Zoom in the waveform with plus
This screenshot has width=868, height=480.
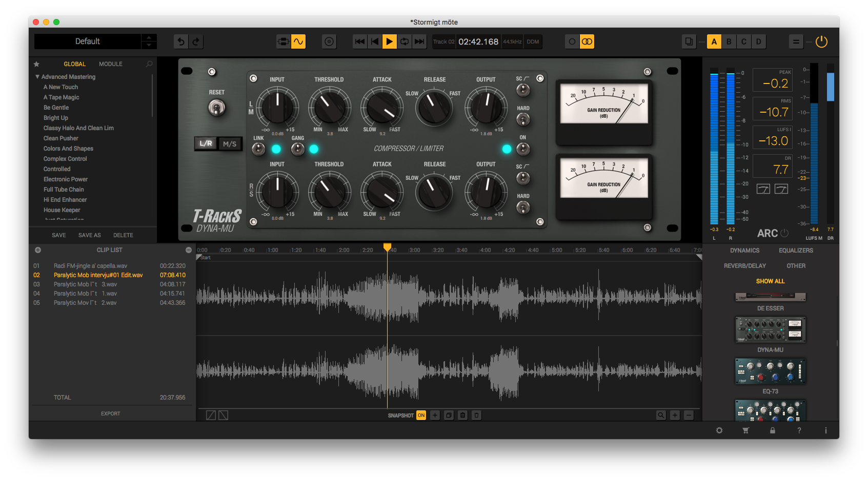(x=675, y=415)
